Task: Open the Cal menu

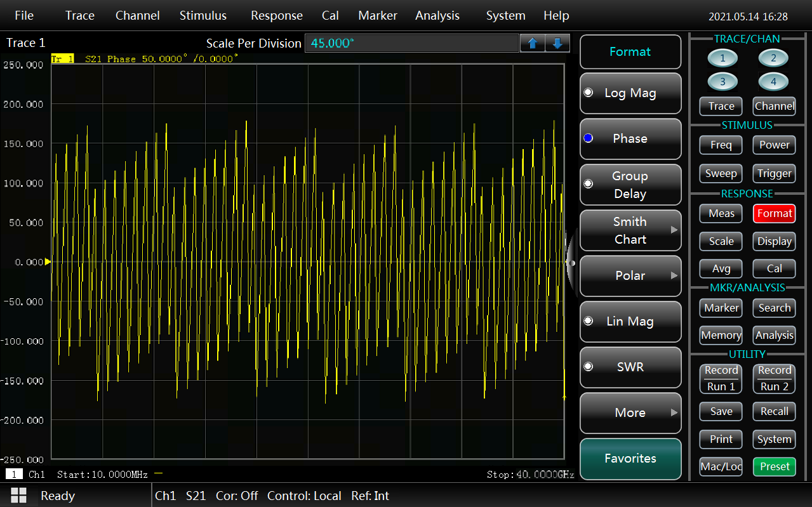Action: coord(330,16)
